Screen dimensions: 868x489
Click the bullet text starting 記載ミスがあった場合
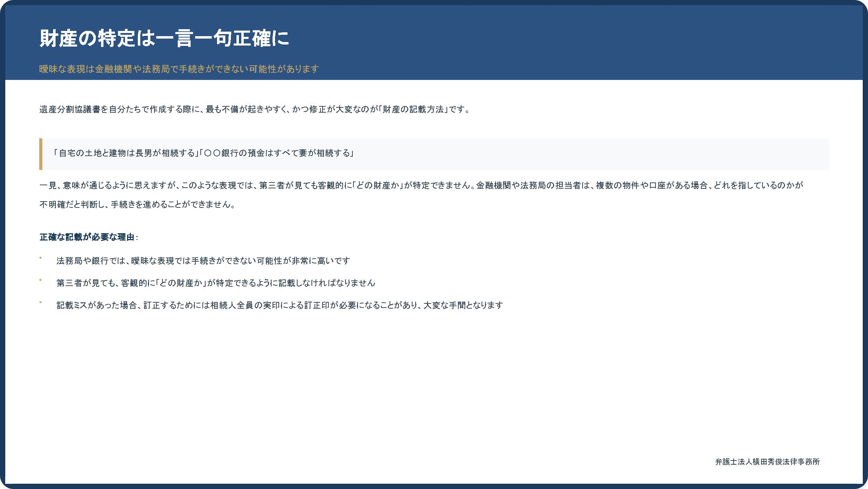tap(279, 305)
